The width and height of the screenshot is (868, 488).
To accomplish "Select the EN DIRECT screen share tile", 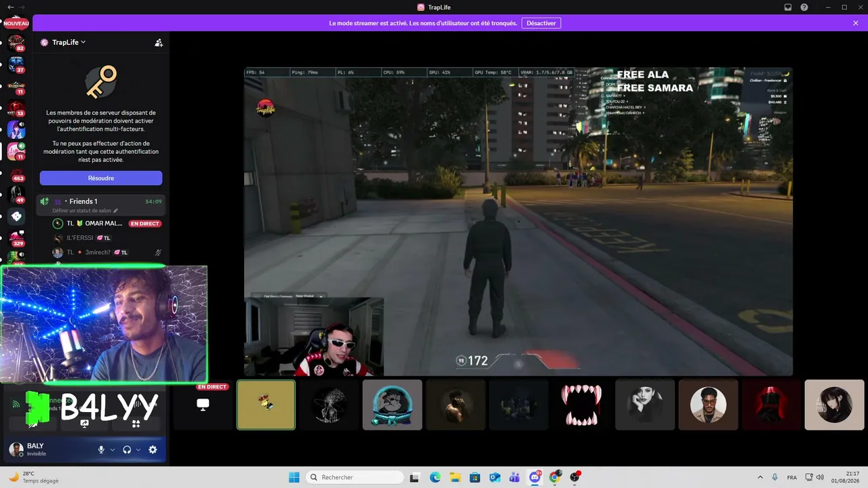I will coord(203,405).
